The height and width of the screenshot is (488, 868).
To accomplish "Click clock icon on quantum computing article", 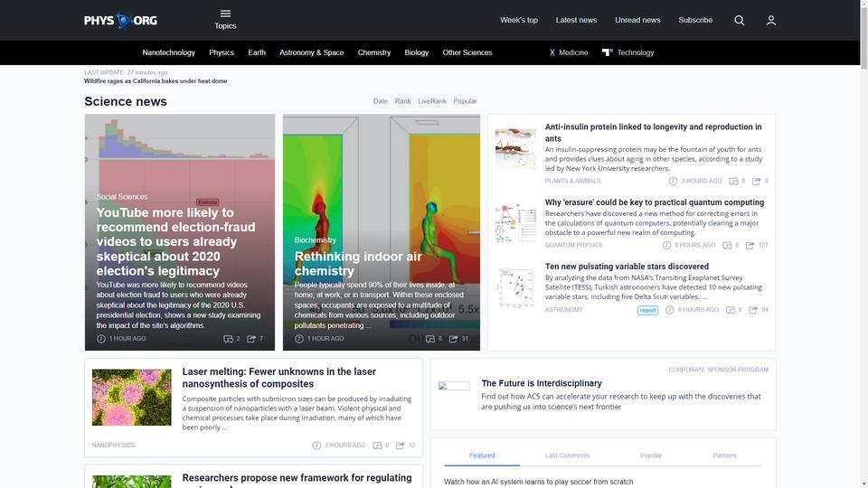I will pyautogui.click(x=666, y=245).
